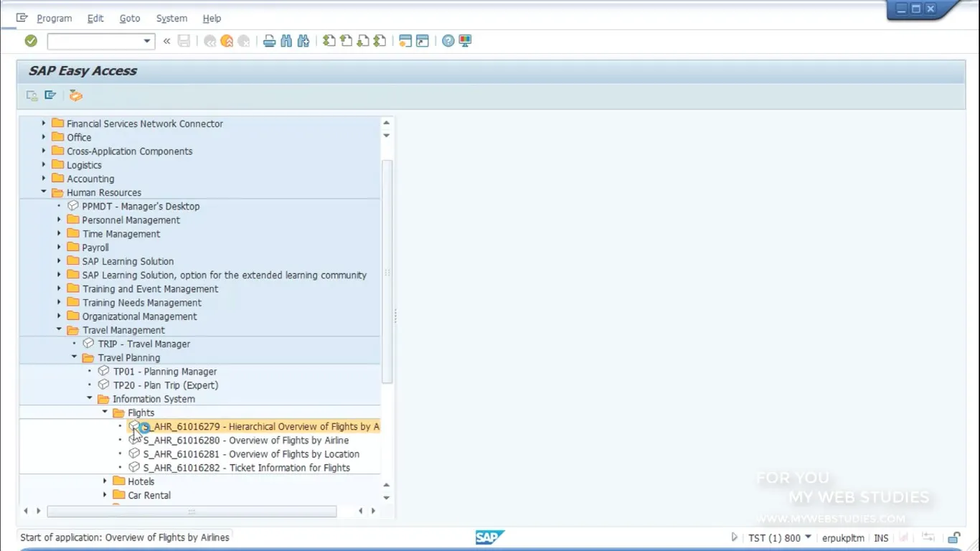This screenshot has width=980, height=551.
Task: Click the command field input box
Action: coord(95,41)
